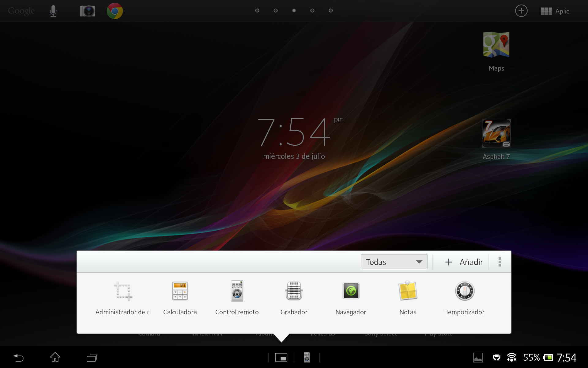This screenshot has width=588, height=368.
Task: Switch to the first home screen page dot
Action: (257, 11)
